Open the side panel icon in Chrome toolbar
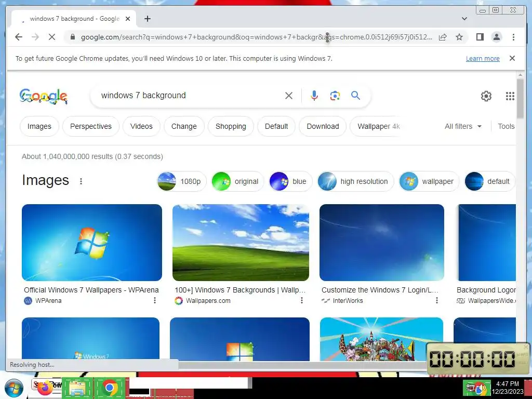The height and width of the screenshot is (399, 532). (480, 37)
